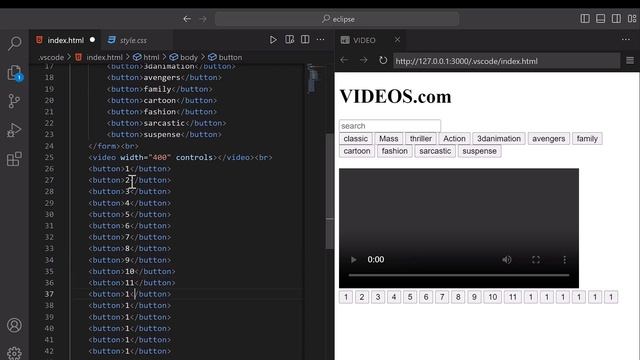Click line number 37 in gutter
This screenshot has height=360, width=640.
click(49, 294)
